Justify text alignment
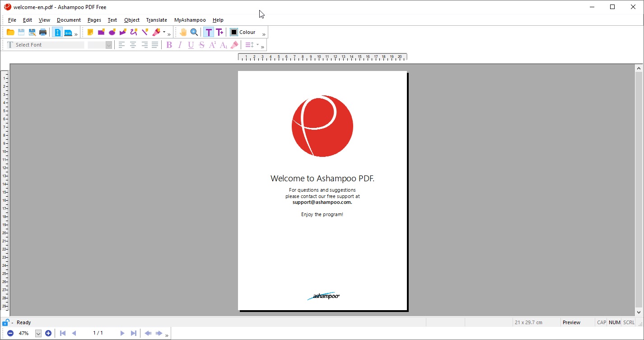 point(155,45)
